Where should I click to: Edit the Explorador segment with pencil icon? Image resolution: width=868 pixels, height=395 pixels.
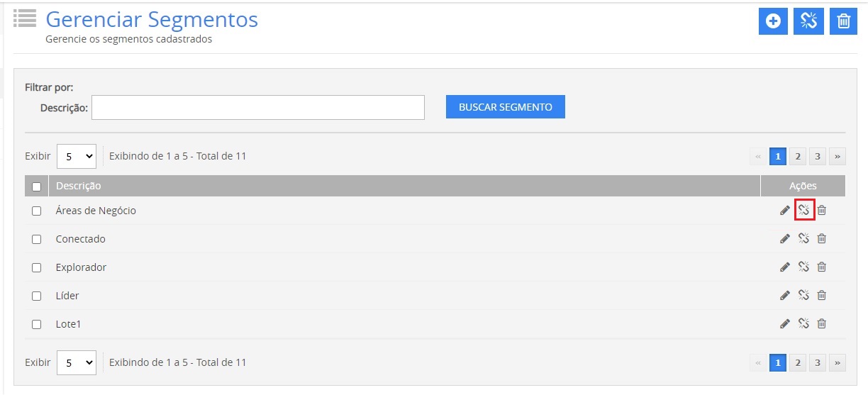tap(785, 267)
